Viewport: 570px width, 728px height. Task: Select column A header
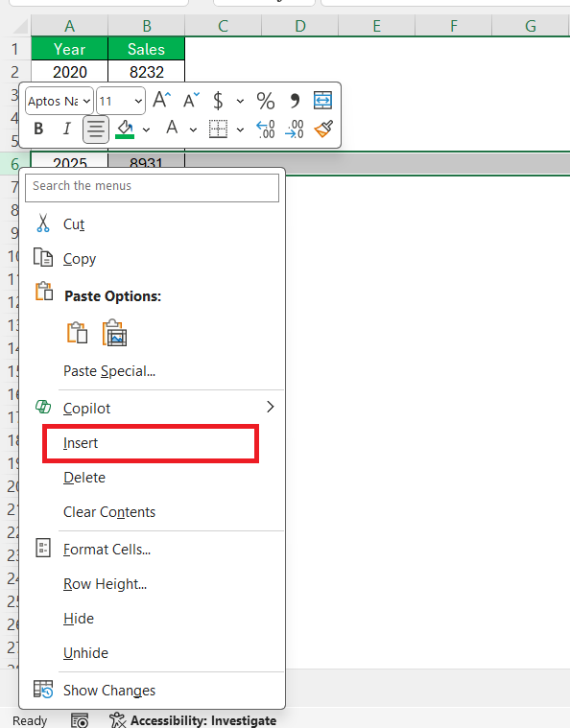tap(70, 26)
